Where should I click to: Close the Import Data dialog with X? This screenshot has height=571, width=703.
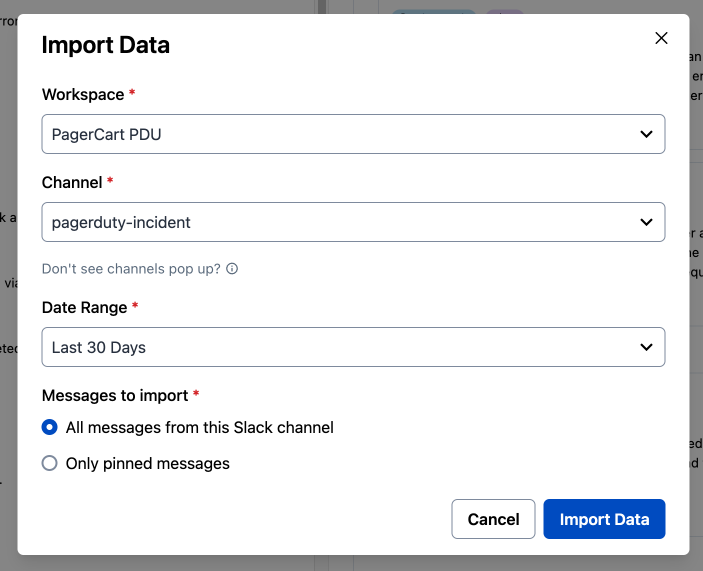point(661,38)
